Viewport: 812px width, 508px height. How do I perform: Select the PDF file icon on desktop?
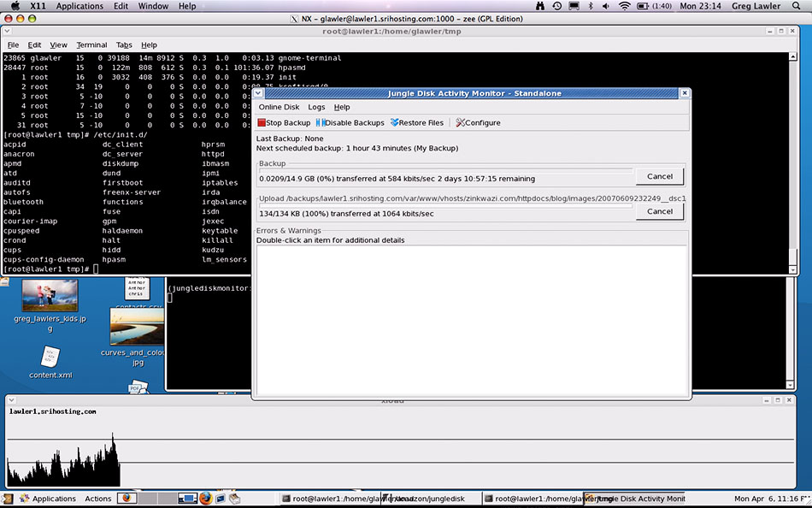pyautogui.click(x=138, y=387)
